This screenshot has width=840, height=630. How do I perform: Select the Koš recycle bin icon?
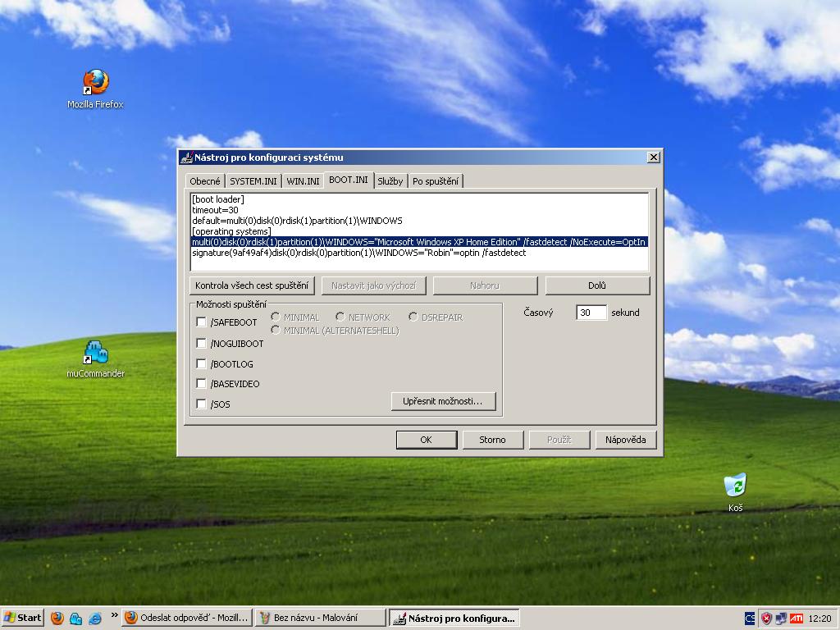tap(736, 492)
